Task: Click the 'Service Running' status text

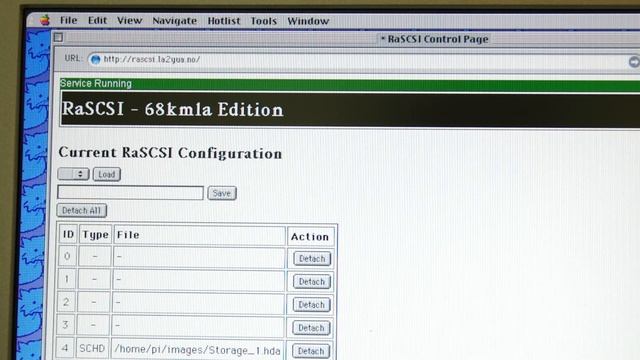Action: point(96,84)
